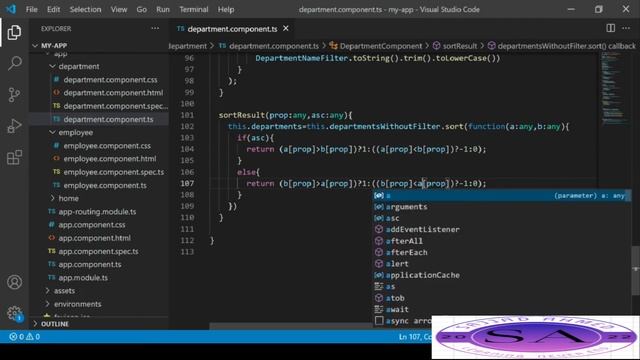The height and width of the screenshot is (360, 640).
Task: Open app.module.ts file
Action: pyautogui.click(x=83, y=278)
